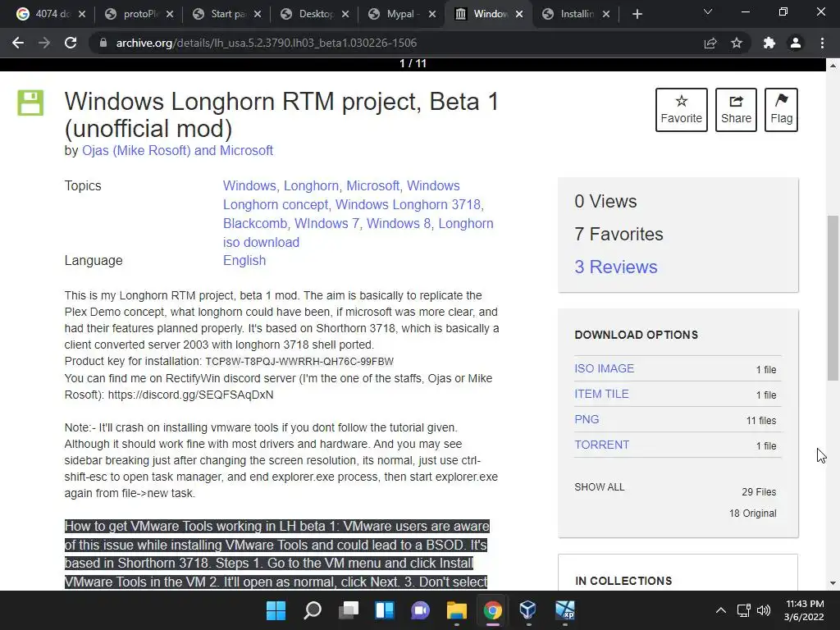The height and width of the screenshot is (630, 840).
Task: Open the Chat taskbar icon
Action: tap(421, 610)
